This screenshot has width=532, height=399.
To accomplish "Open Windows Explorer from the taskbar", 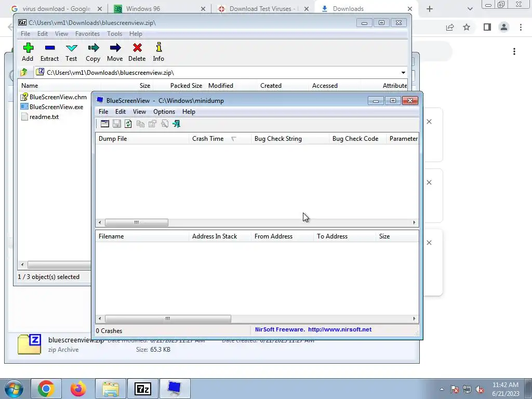I will (111, 389).
